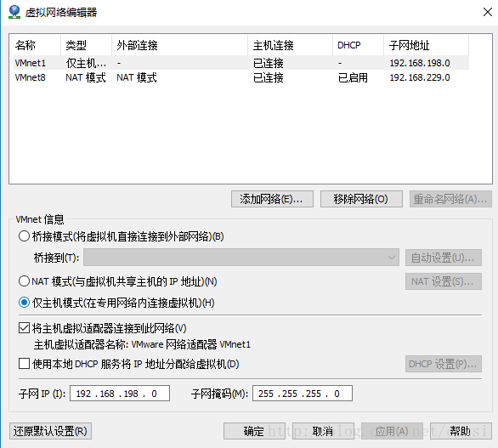Click 还原默认设置(R) button
This screenshot has width=498, height=448.
point(50,431)
